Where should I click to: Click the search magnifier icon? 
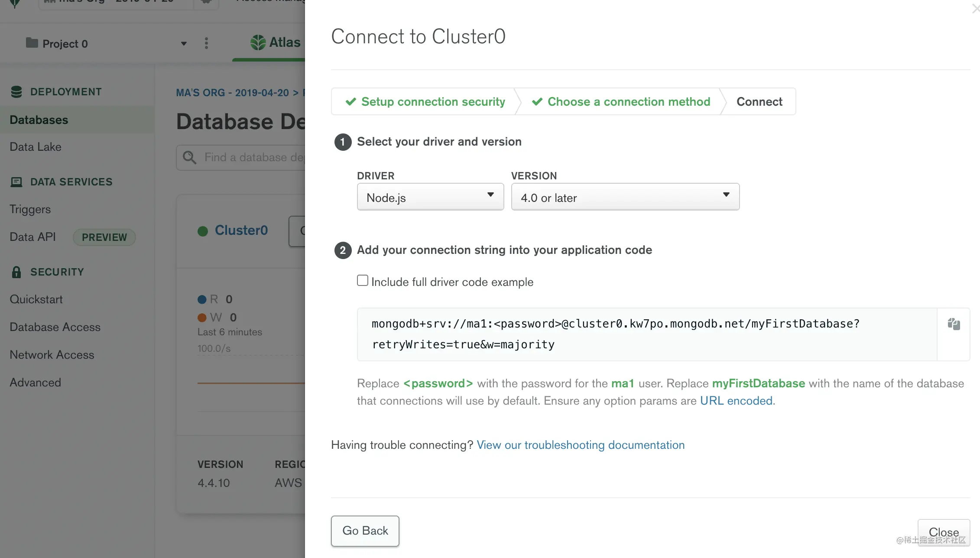(x=189, y=157)
